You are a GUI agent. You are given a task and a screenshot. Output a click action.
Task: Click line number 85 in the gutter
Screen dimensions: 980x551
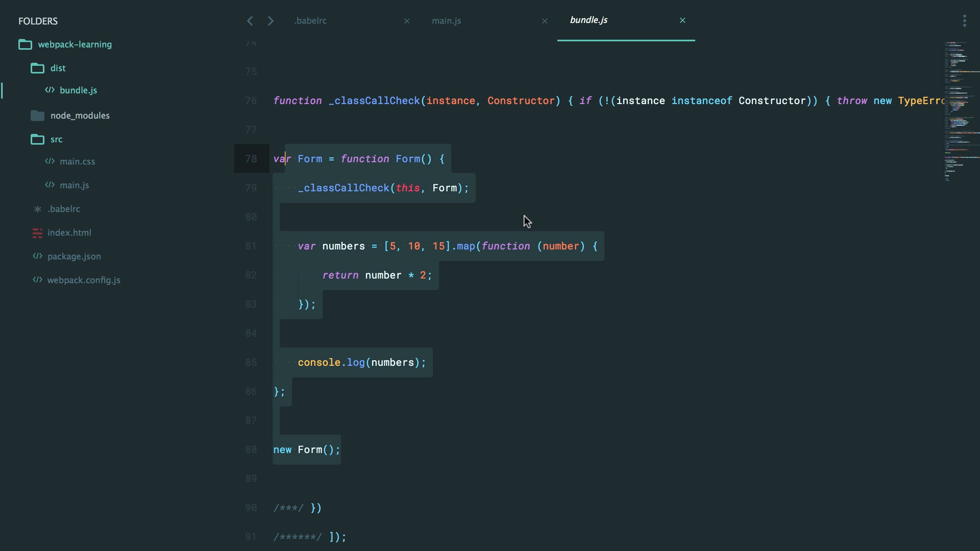pyautogui.click(x=251, y=362)
